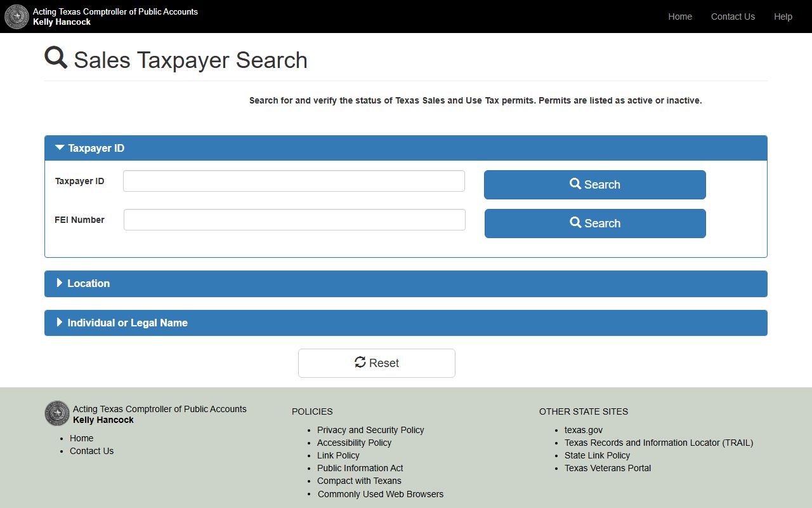Open State Link Policy link
The height and width of the screenshot is (508, 812).
[x=597, y=455]
